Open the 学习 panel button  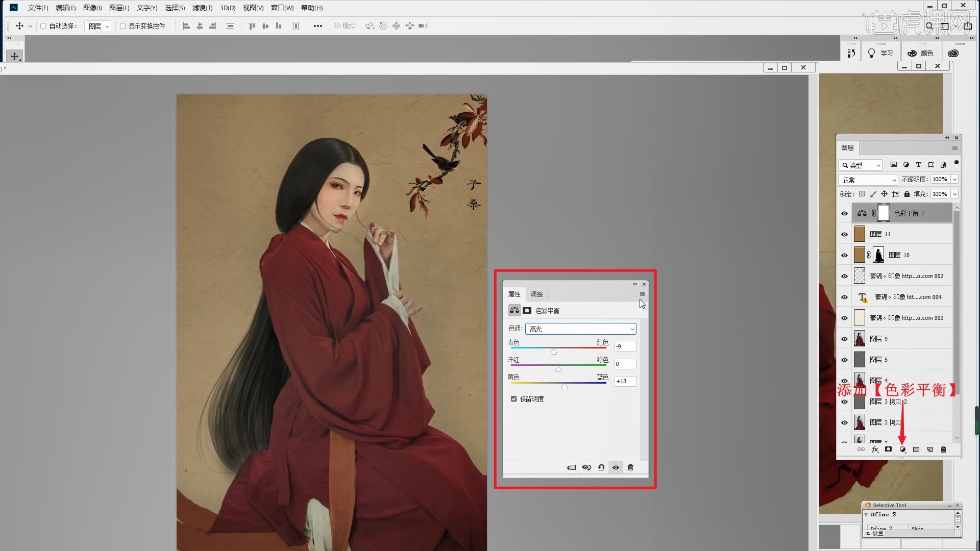(x=880, y=53)
